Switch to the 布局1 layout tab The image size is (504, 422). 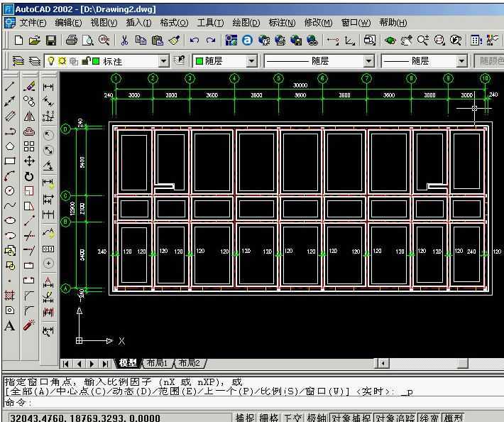pyautogui.click(x=157, y=363)
